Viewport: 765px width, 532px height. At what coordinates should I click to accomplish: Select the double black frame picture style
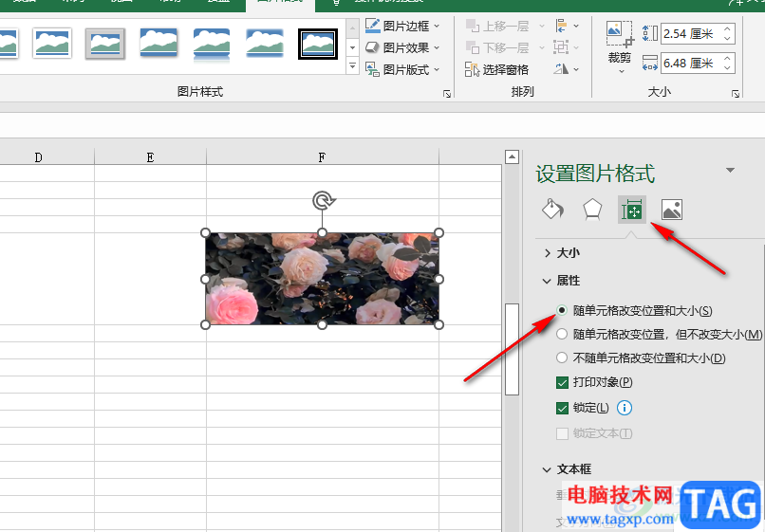coord(318,44)
